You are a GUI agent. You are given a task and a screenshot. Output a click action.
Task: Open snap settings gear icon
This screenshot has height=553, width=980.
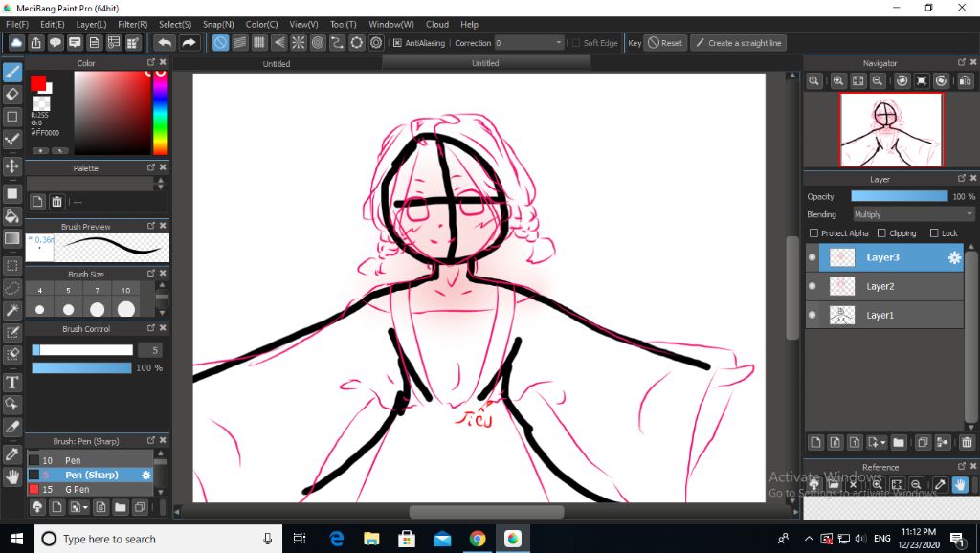click(x=375, y=42)
